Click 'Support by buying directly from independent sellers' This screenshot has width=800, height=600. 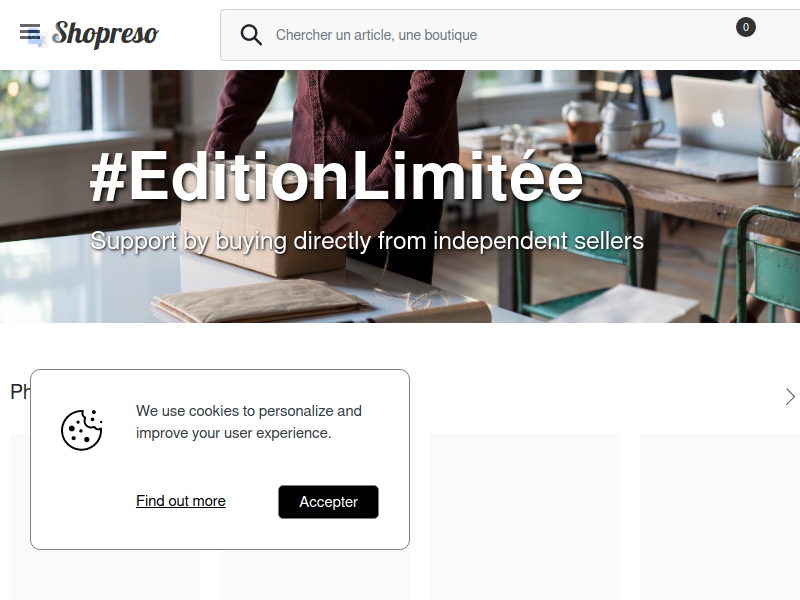coord(367,241)
